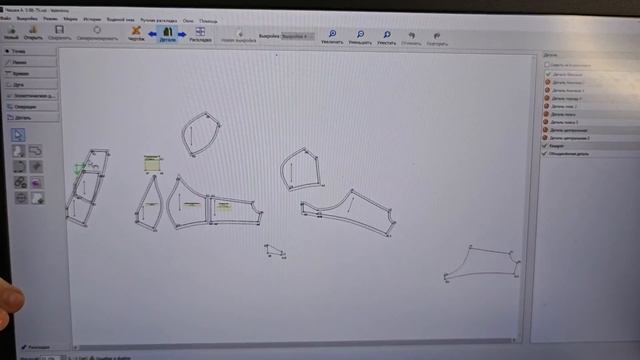Select the pin tool icon

pos(36,167)
